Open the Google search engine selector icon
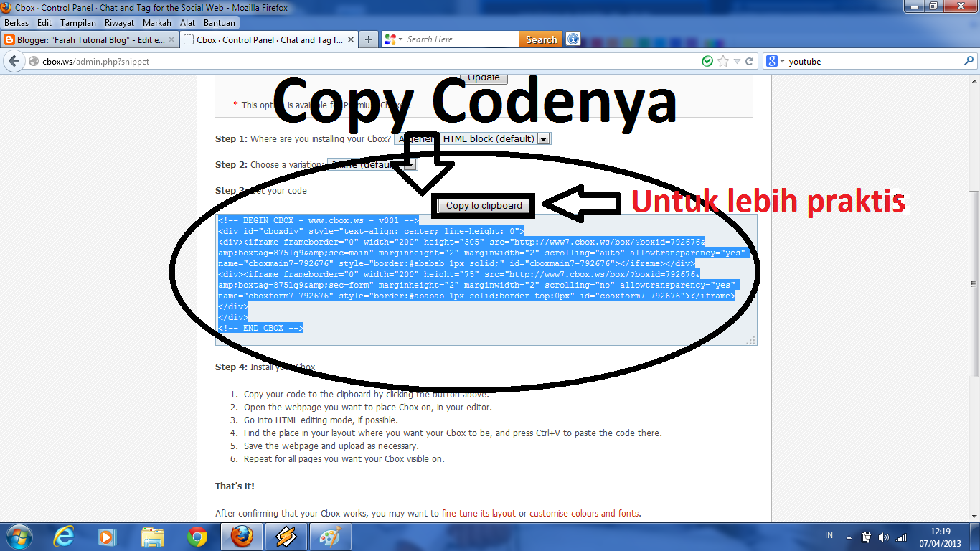Viewport: 980px width, 551px height. coord(772,62)
